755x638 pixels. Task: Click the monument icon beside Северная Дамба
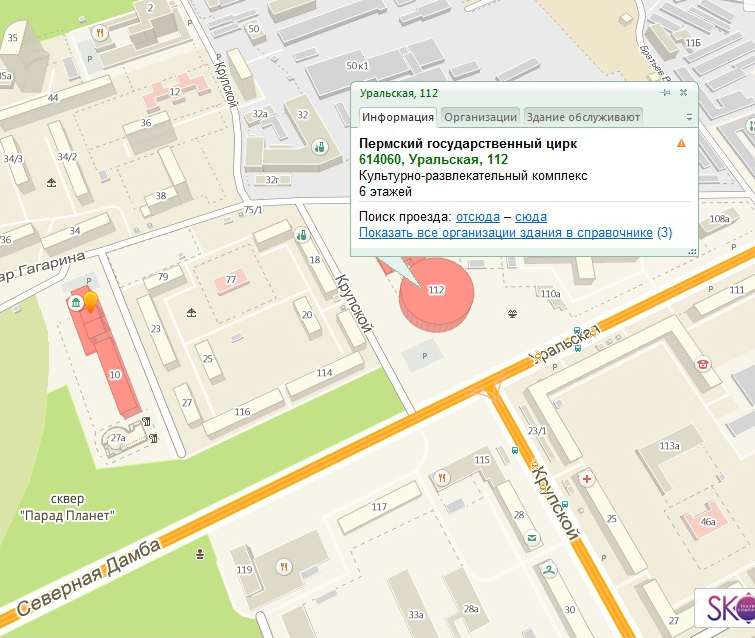[x=200, y=555]
